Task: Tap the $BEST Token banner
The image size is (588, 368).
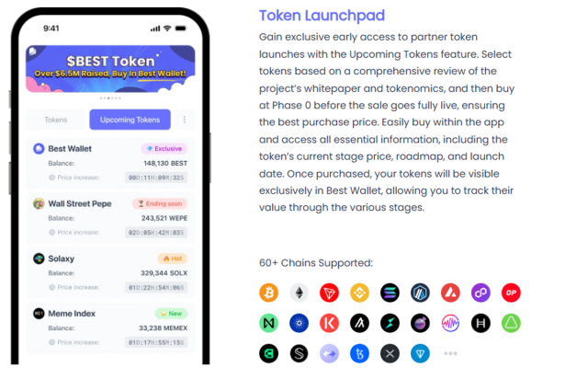Action: [x=110, y=69]
